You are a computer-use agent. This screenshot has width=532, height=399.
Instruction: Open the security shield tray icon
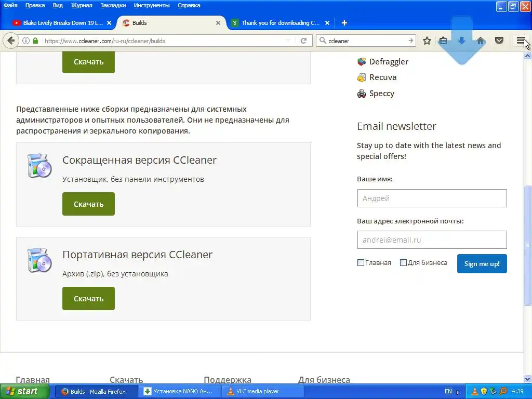pos(484,391)
